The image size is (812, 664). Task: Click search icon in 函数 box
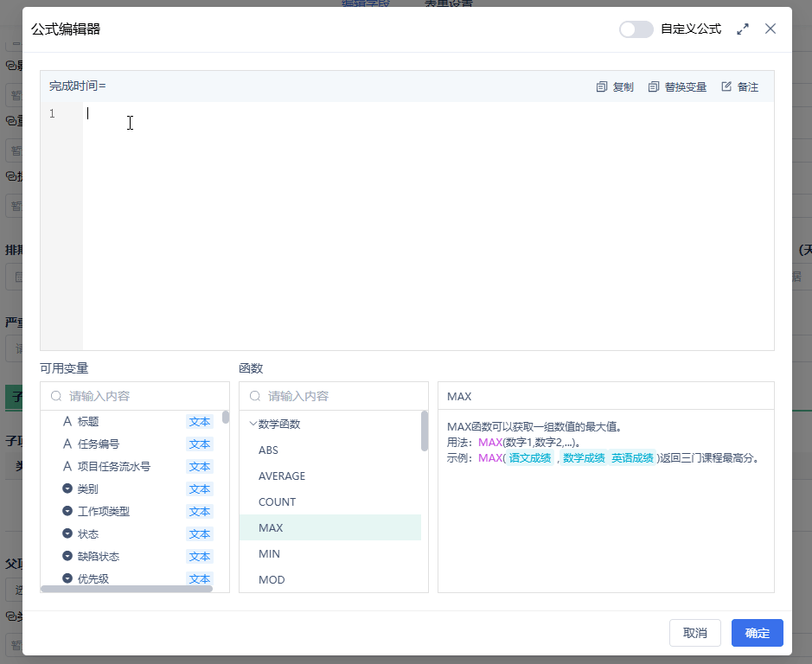coord(255,396)
